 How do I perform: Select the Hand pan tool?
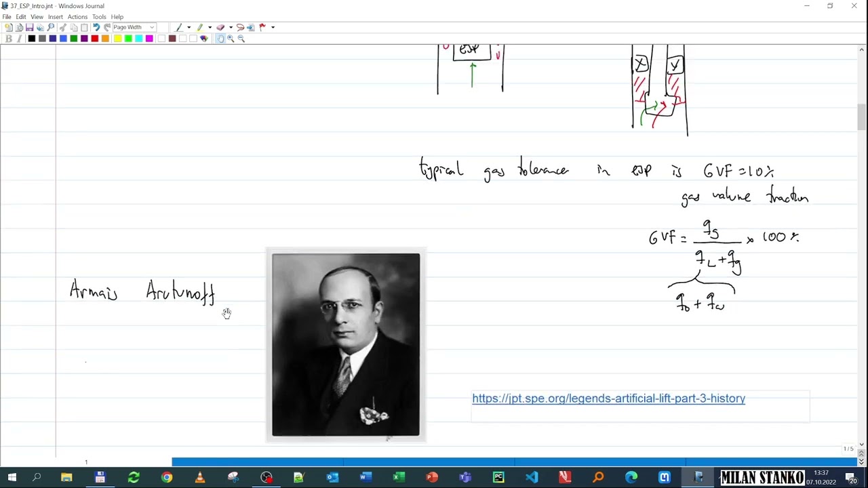tap(220, 39)
